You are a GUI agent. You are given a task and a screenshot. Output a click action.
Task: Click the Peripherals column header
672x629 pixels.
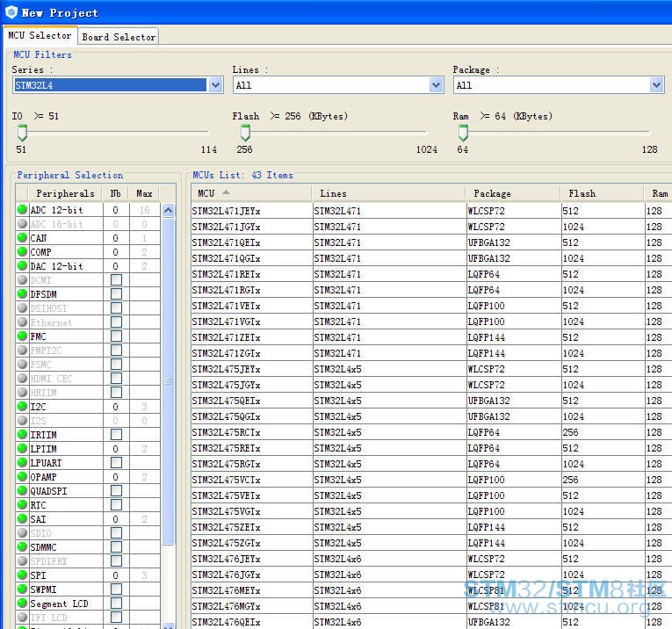tap(65, 193)
